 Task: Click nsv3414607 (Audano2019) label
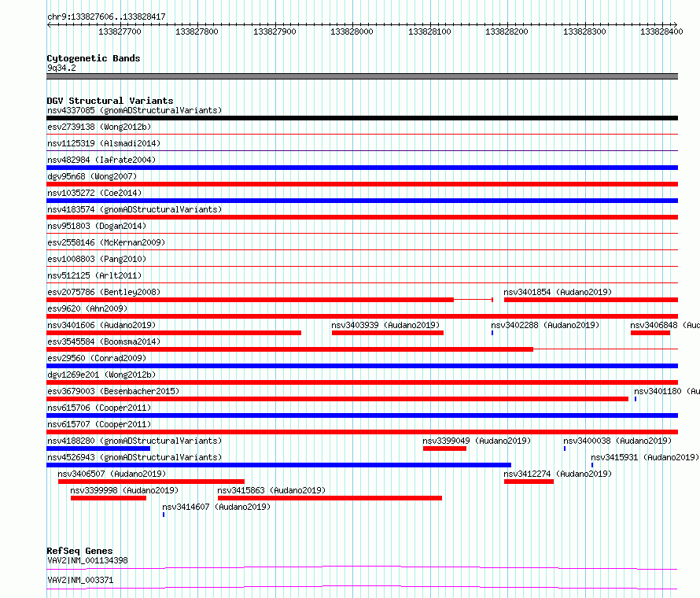click(x=216, y=507)
